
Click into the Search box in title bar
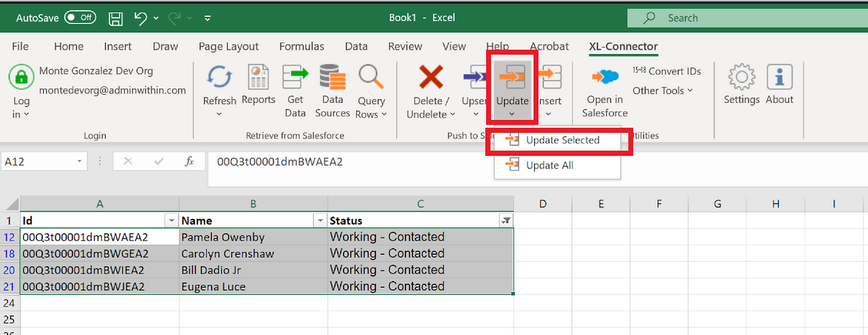[747, 18]
